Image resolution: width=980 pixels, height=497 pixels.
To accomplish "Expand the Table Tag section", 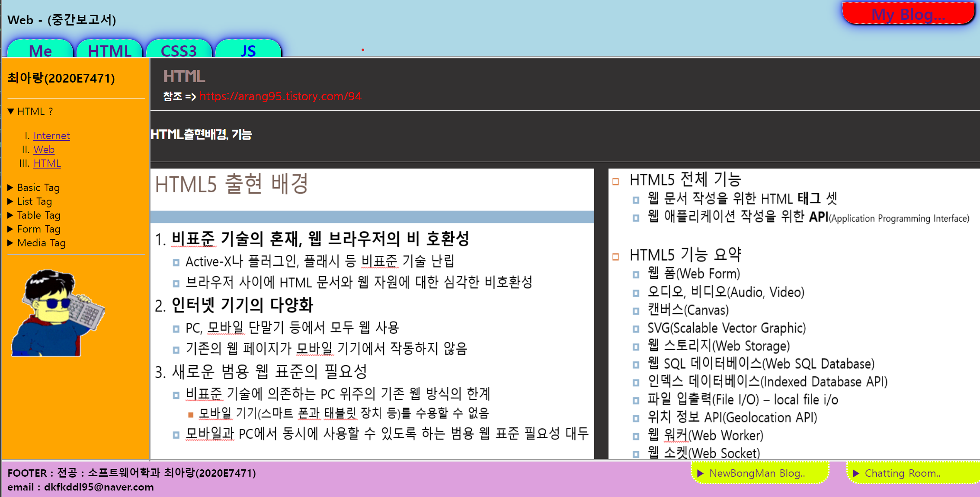I will click(11, 215).
